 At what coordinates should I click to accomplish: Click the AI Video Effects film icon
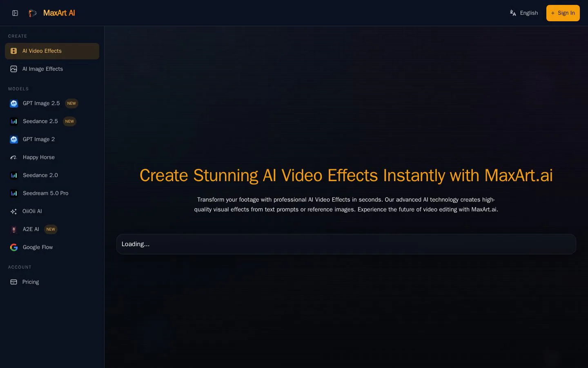(14, 51)
